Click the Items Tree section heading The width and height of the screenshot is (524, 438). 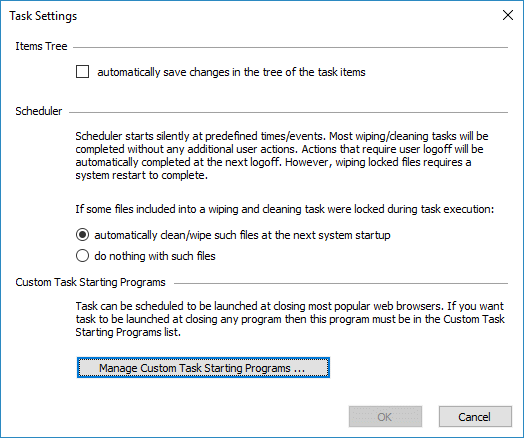pyautogui.click(x=41, y=46)
